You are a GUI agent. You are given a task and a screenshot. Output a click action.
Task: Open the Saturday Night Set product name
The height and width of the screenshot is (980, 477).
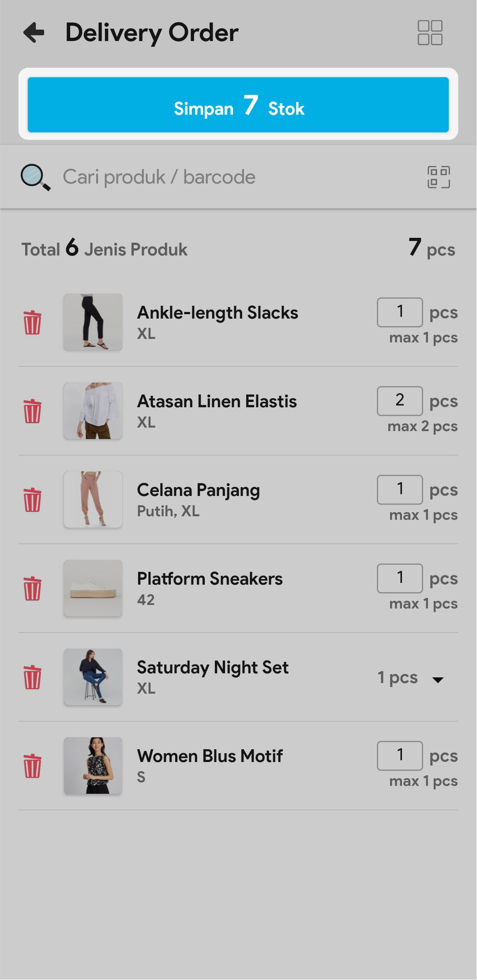(x=213, y=668)
